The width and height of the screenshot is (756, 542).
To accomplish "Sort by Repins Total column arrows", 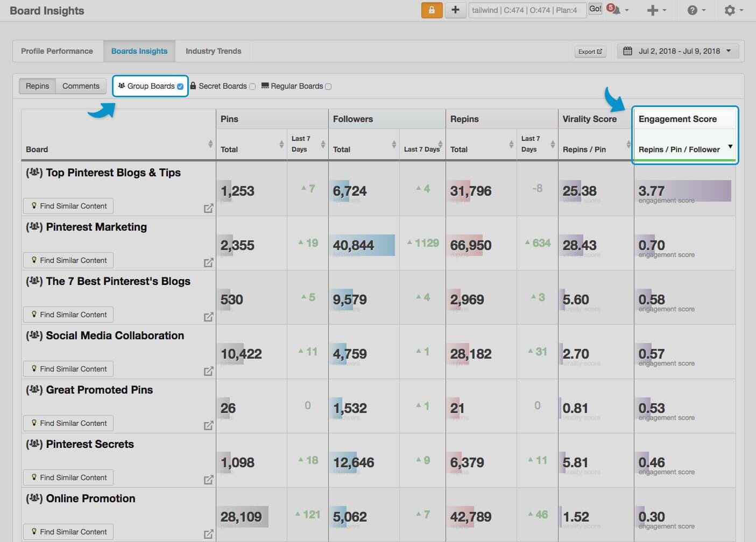I will pyautogui.click(x=511, y=144).
